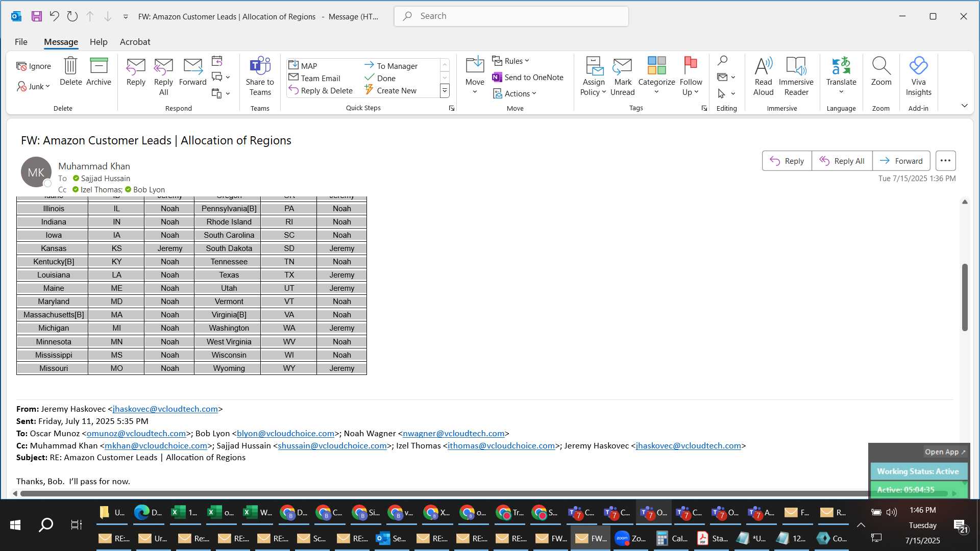Expand the Rules dropdown
980x551 pixels.
click(x=511, y=61)
